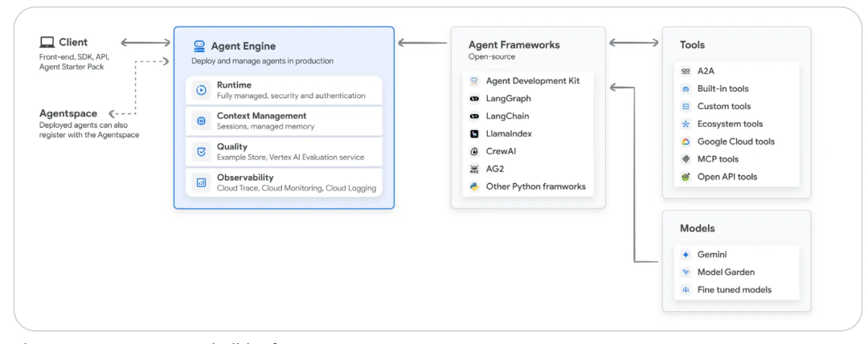This screenshot has height=344, width=868.
Task: Click the Google Cloud logo icon
Action: click(x=686, y=141)
